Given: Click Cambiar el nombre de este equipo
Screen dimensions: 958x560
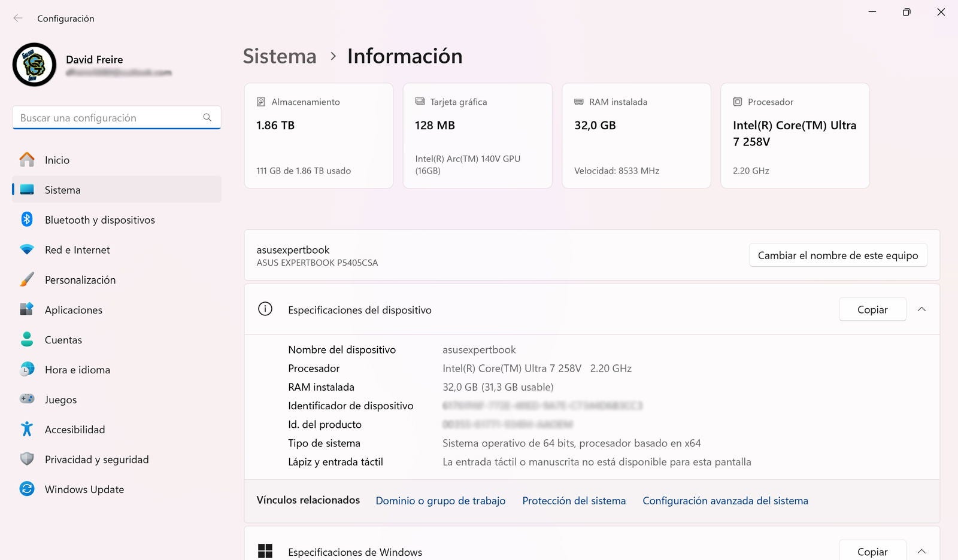Looking at the screenshot, I should 838,255.
